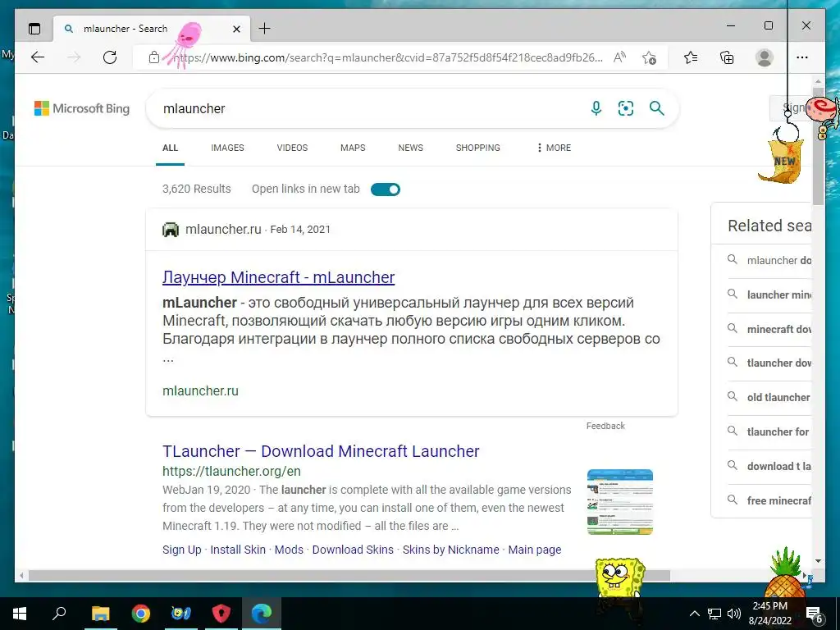Click the https://tlauncher.org/en URL

231,472
